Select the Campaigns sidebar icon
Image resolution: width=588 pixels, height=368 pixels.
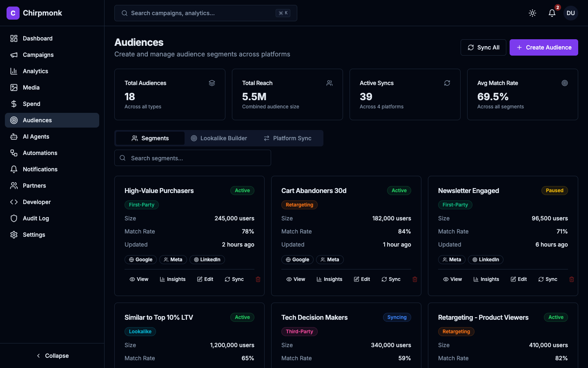(x=13, y=55)
